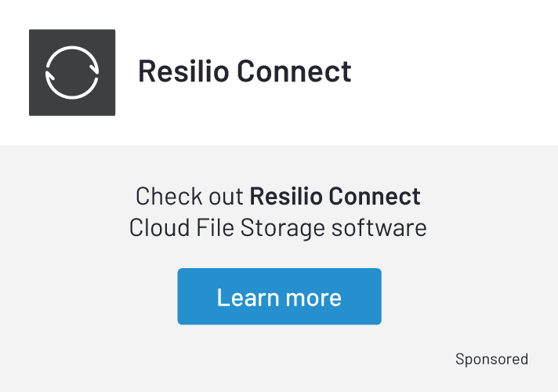558x392 pixels.
Task: Click the bold Resilio Connect text in body
Action: (335, 196)
